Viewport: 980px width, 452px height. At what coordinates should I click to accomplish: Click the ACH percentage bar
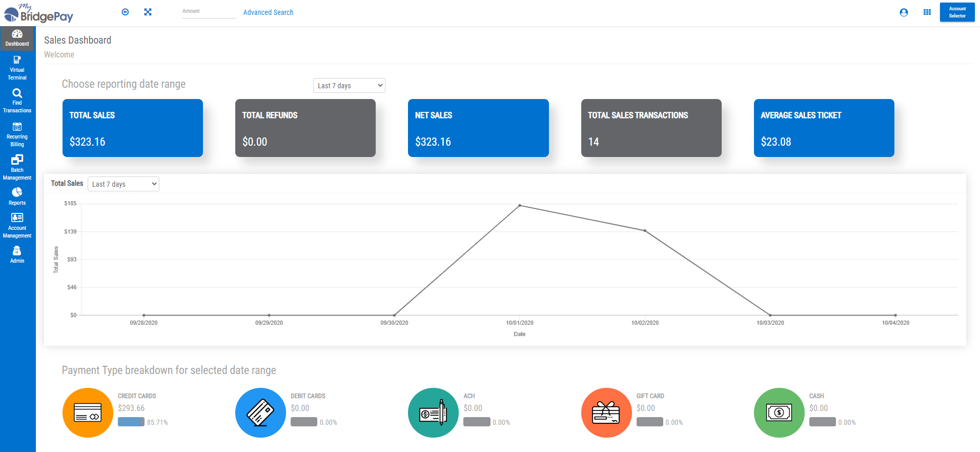477,422
